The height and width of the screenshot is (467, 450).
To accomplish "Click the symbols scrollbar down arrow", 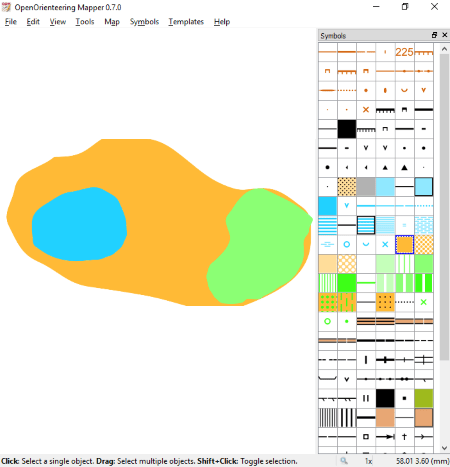I will pos(444,448).
